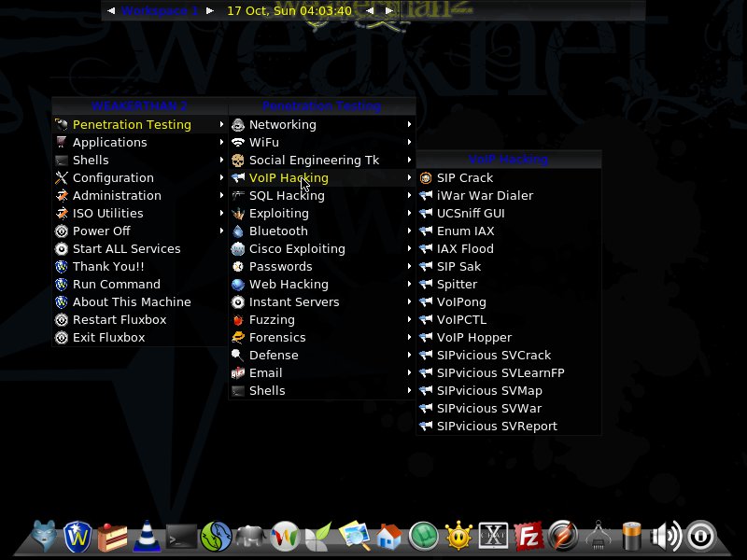Expand the Shells arrow in WEAKERTHAN 2 menu
This screenshot has width=747, height=560.
[x=221, y=160]
